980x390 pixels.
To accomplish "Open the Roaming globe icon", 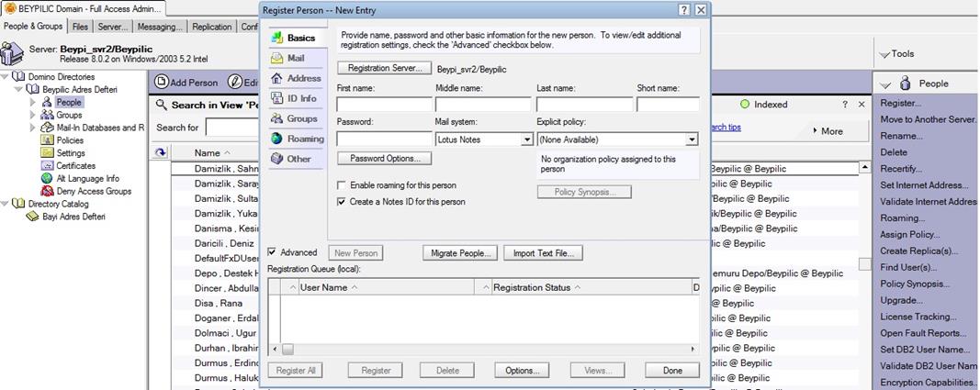I will [276, 139].
